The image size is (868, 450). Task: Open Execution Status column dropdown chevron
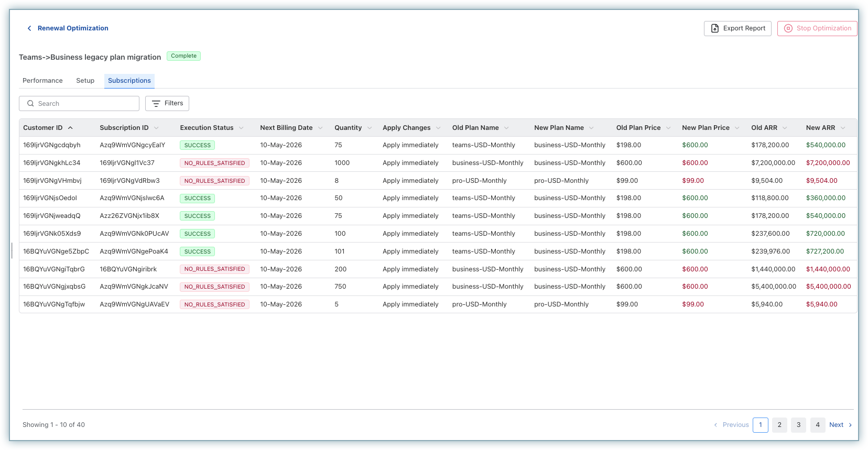241,128
